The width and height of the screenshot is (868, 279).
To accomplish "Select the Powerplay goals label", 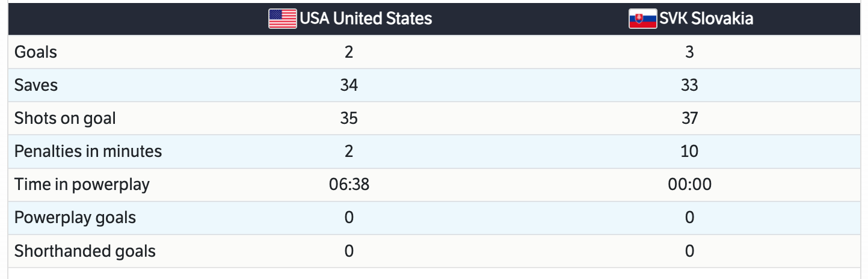I will click(75, 217).
